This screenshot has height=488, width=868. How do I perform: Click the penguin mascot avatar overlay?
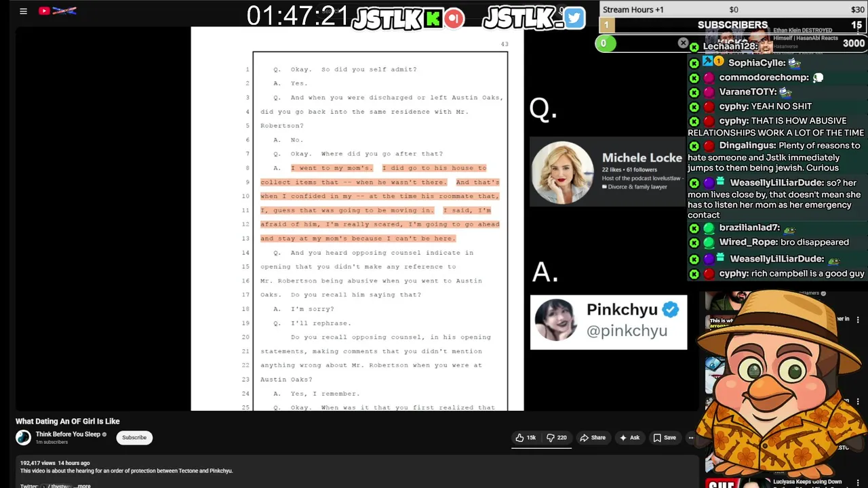click(780, 383)
